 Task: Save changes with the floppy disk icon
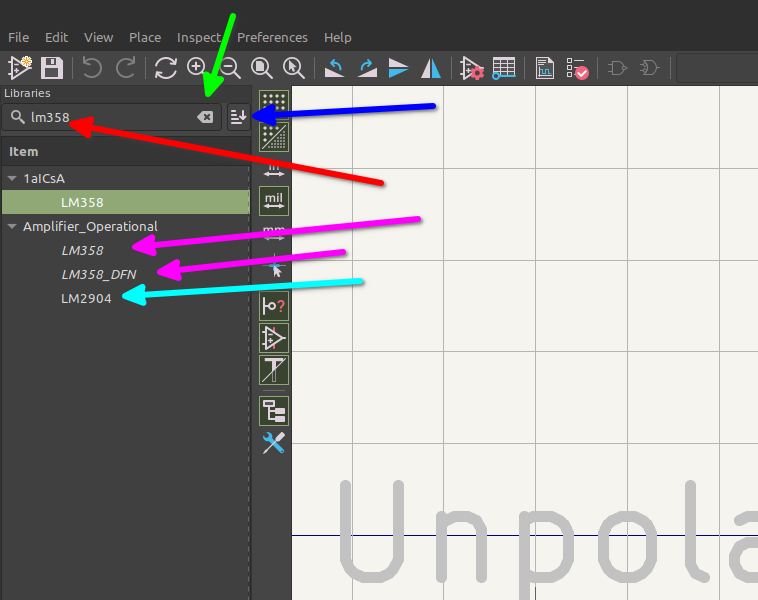click(52, 68)
